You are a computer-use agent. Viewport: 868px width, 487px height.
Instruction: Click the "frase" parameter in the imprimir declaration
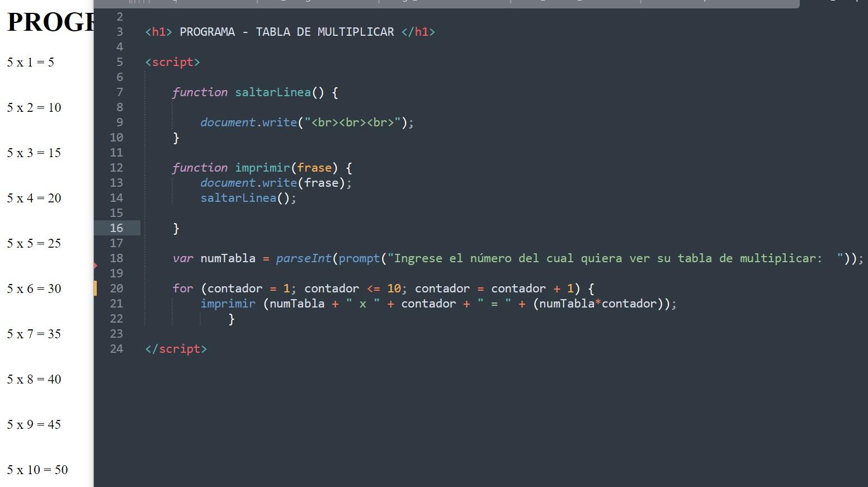click(x=314, y=168)
